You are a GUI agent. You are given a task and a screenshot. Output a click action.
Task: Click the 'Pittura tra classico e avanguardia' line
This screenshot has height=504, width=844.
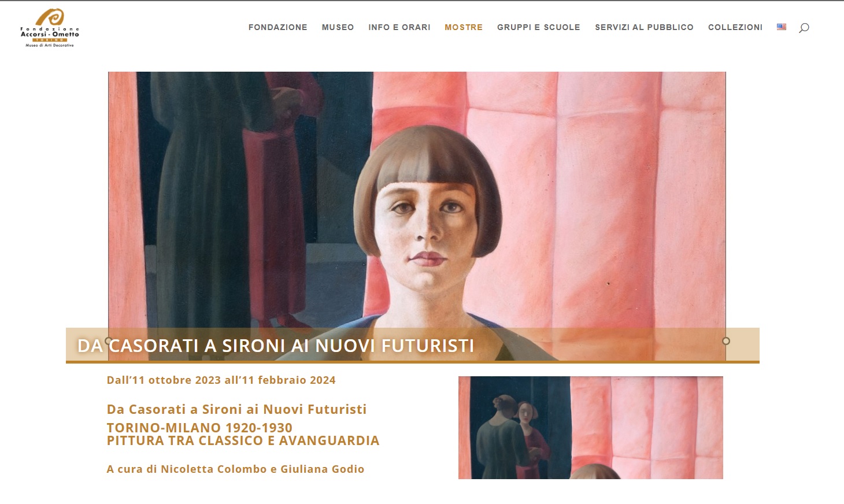243,440
